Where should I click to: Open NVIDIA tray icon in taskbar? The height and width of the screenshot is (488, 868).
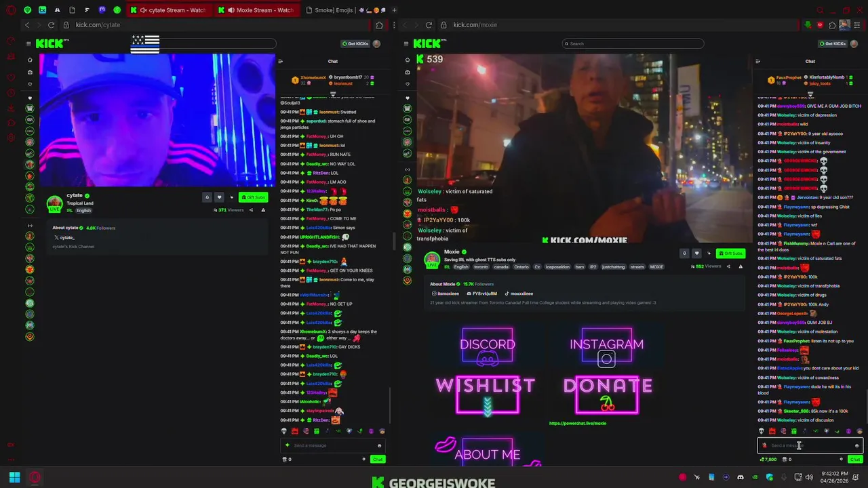point(755,477)
